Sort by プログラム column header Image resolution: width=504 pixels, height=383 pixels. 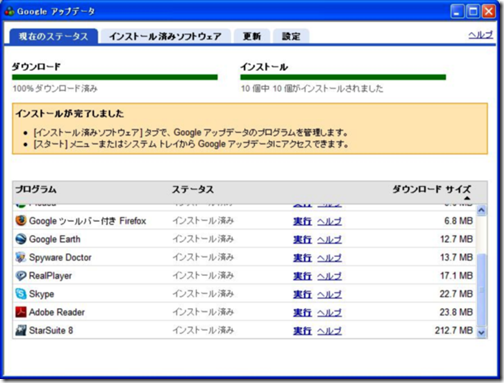[x=36, y=189]
